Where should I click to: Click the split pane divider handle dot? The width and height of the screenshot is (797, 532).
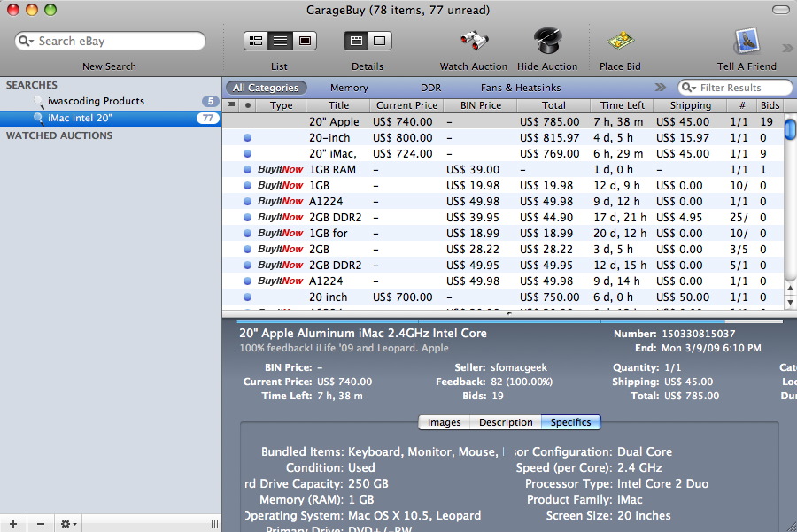point(509,313)
